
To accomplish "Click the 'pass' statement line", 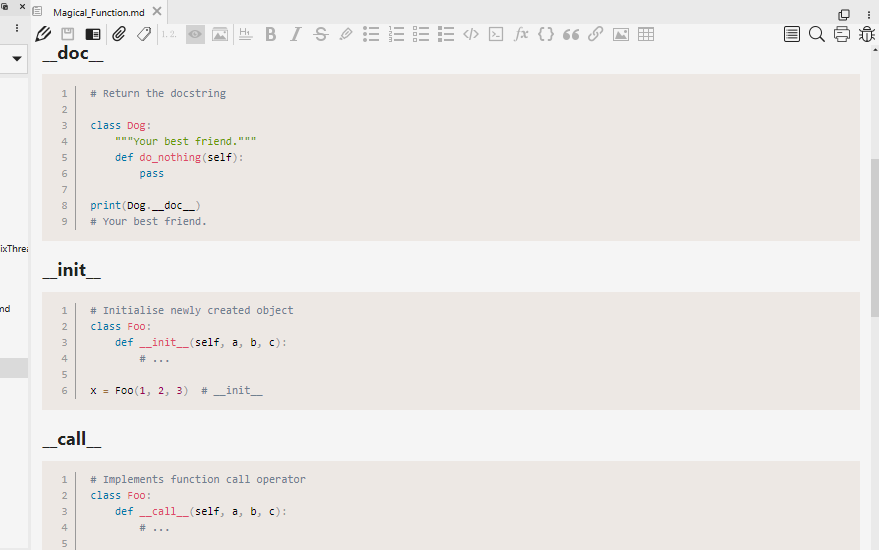I will click(152, 174).
